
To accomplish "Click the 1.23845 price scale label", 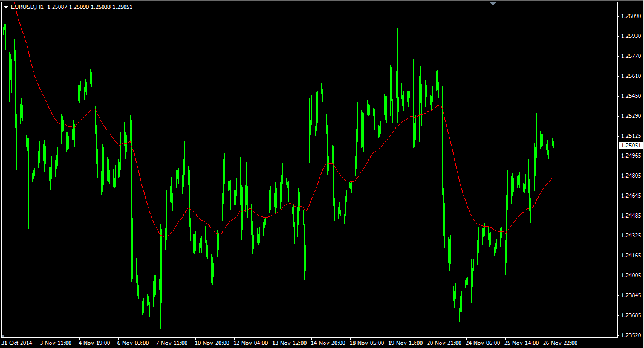I will (x=631, y=295).
